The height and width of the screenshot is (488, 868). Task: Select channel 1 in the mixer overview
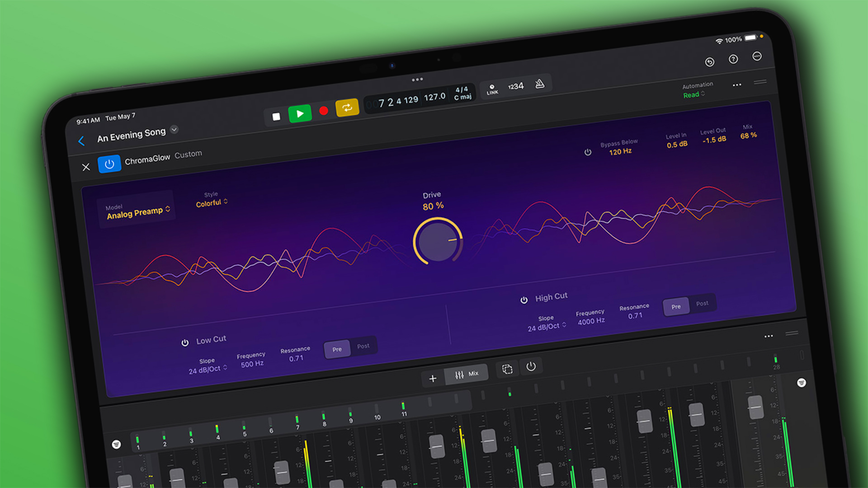(x=138, y=443)
